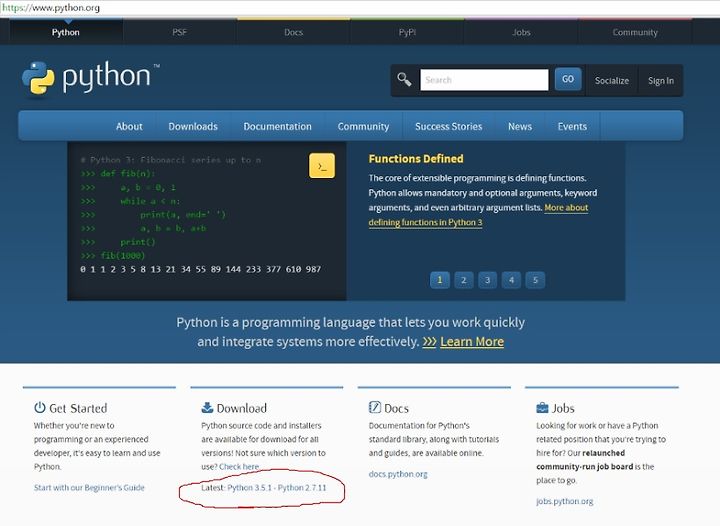This screenshot has width=720, height=526.
Task: Launch the interactive shell yellow button
Action: coord(321,165)
